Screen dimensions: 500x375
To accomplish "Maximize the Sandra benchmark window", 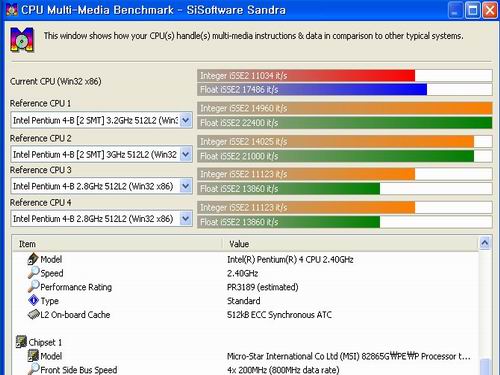I will tap(472, 10).
